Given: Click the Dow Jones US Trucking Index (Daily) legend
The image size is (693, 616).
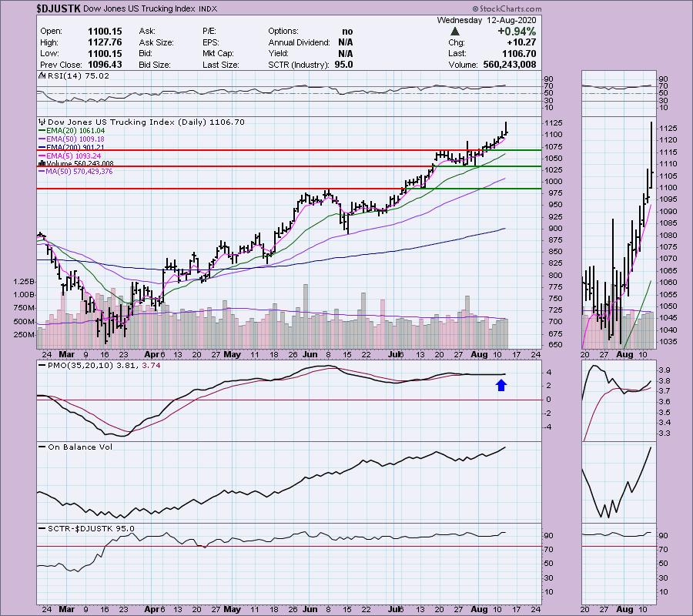Looking at the screenshot, I should click(146, 122).
